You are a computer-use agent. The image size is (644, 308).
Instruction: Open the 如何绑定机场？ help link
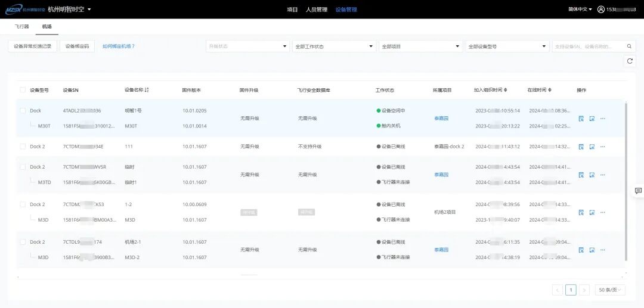click(x=119, y=46)
